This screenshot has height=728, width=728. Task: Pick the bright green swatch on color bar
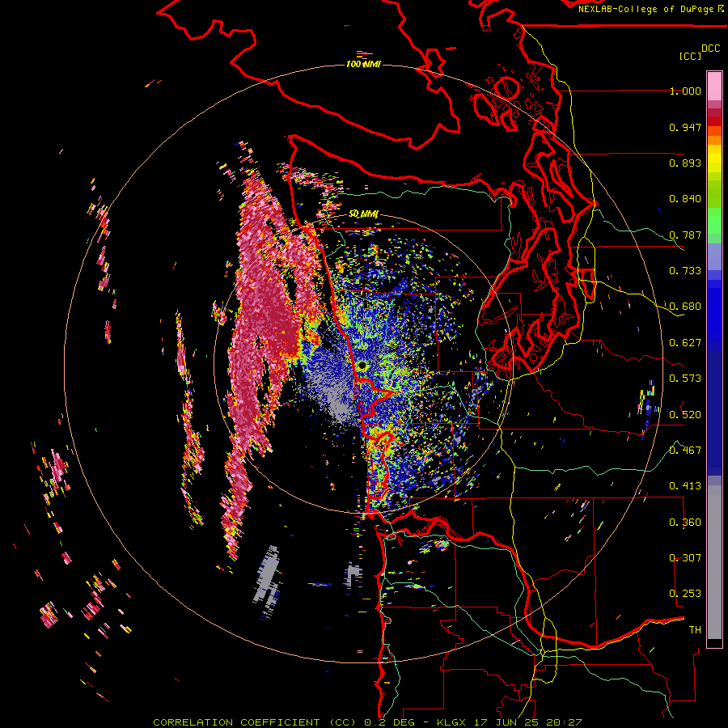pos(714,221)
